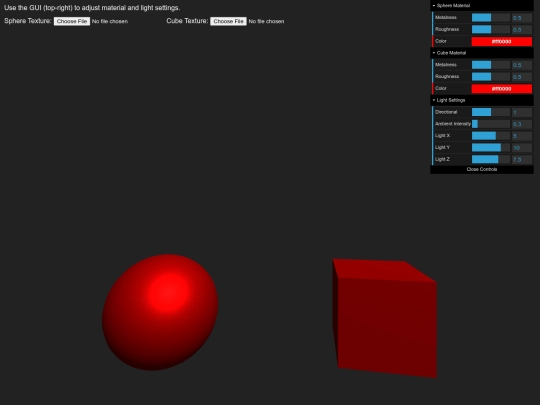This screenshot has width=540, height=405.
Task: Click the Cube Metalness value field
Action: tap(522, 65)
